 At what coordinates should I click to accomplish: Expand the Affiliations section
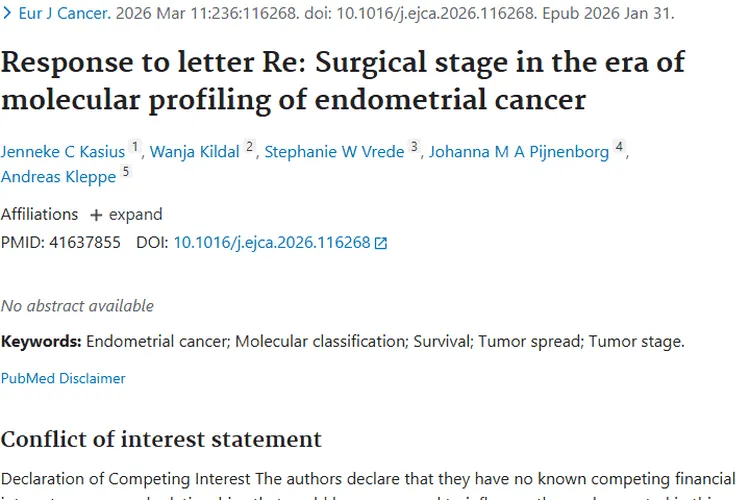(135, 214)
